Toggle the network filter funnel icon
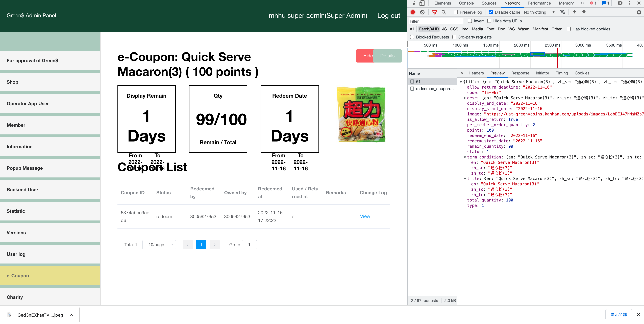Image resolution: width=644 pixels, height=324 pixels. (434, 12)
